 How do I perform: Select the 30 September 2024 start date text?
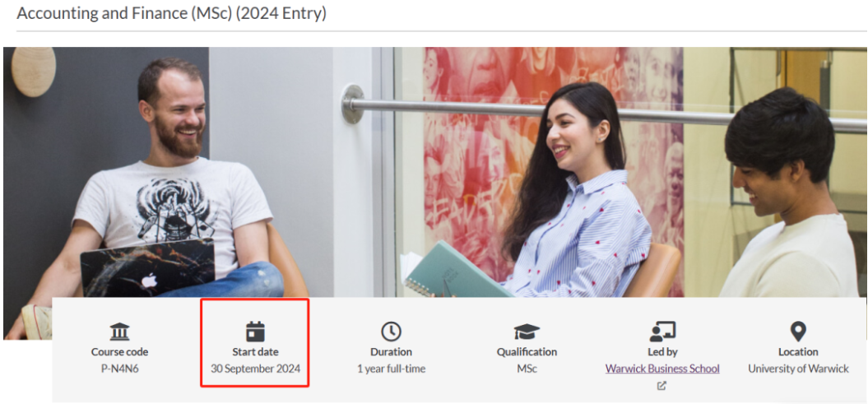(x=255, y=369)
